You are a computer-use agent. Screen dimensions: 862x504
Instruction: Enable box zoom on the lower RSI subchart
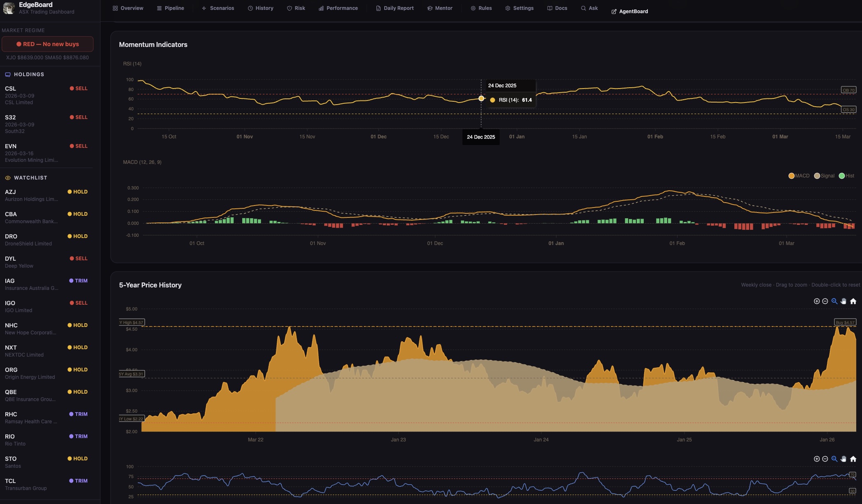pyautogui.click(x=834, y=458)
